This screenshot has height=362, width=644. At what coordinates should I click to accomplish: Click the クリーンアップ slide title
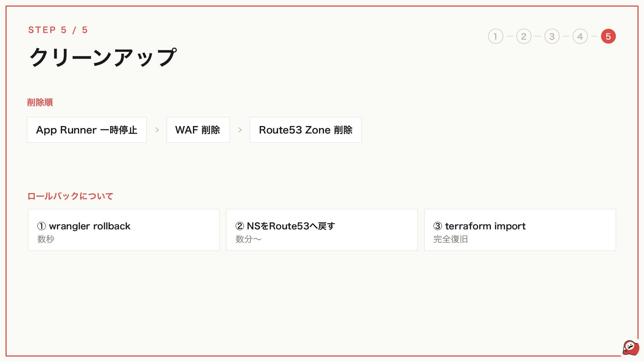(103, 57)
